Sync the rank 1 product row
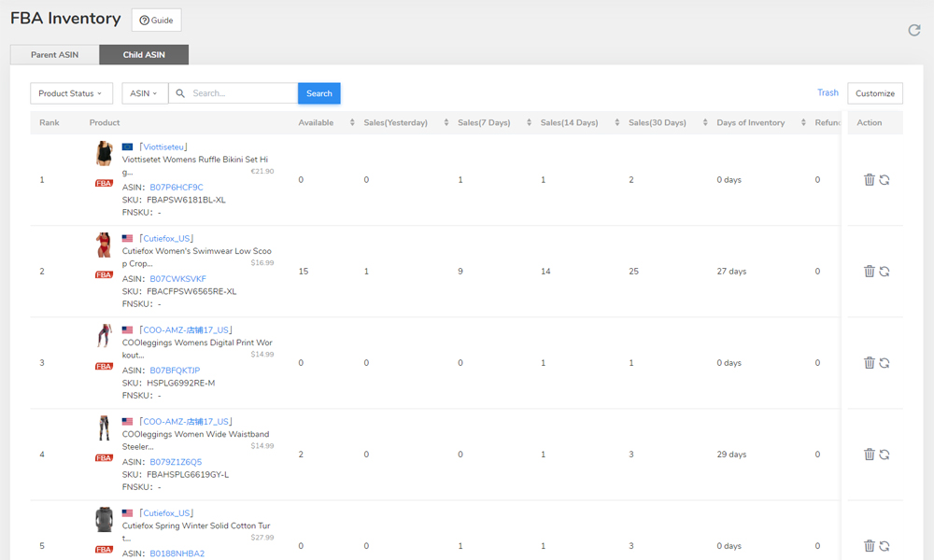The width and height of the screenshot is (934, 560). coord(884,180)
